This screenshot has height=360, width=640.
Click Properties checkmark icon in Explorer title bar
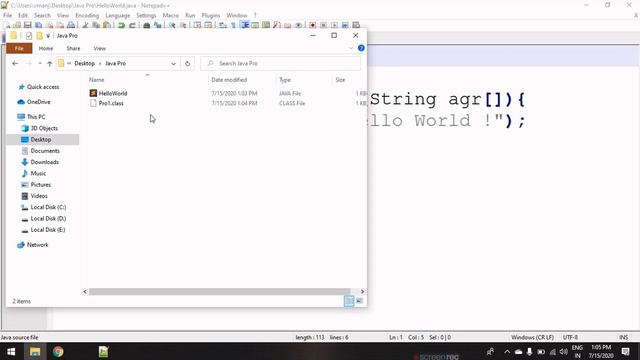tap(29, 36)
